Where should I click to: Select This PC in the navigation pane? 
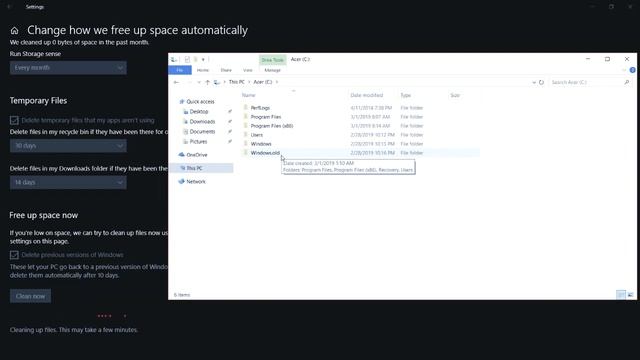click(x=194, y=168)
